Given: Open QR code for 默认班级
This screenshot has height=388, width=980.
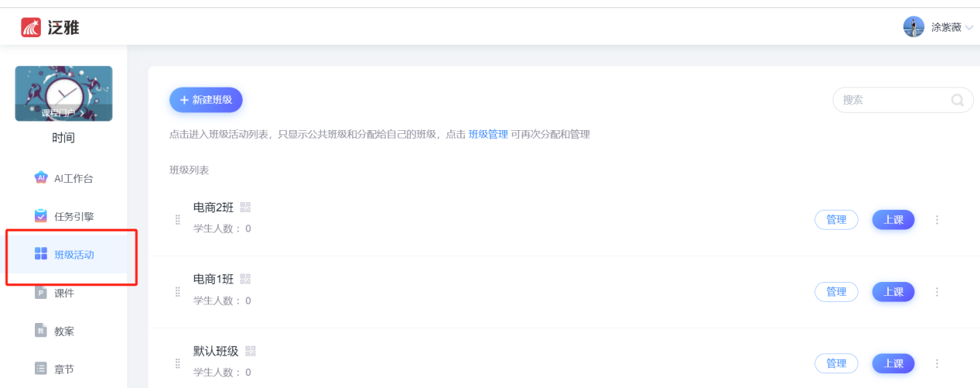Looking at the screenshot, I should [x=251, y=352].
